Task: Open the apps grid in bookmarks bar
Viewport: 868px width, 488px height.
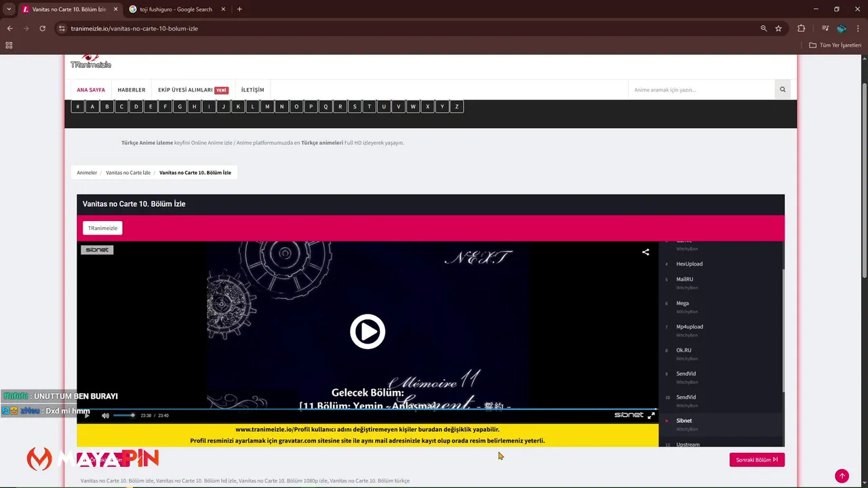Action: pyautogui.click(x=9, y=45)
